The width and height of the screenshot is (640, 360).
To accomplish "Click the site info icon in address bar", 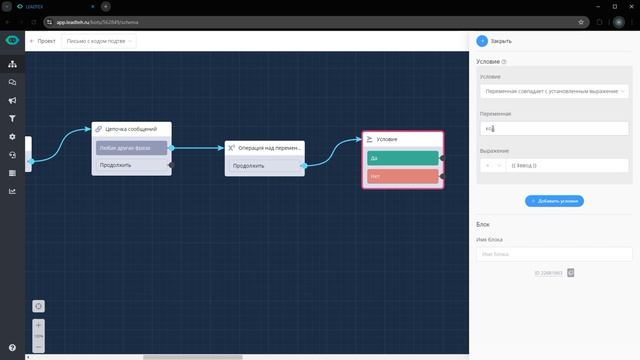I will click(49, 22).
